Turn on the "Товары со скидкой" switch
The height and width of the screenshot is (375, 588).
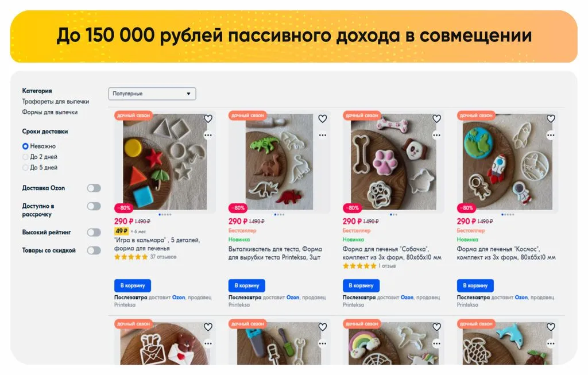point(94,250)
